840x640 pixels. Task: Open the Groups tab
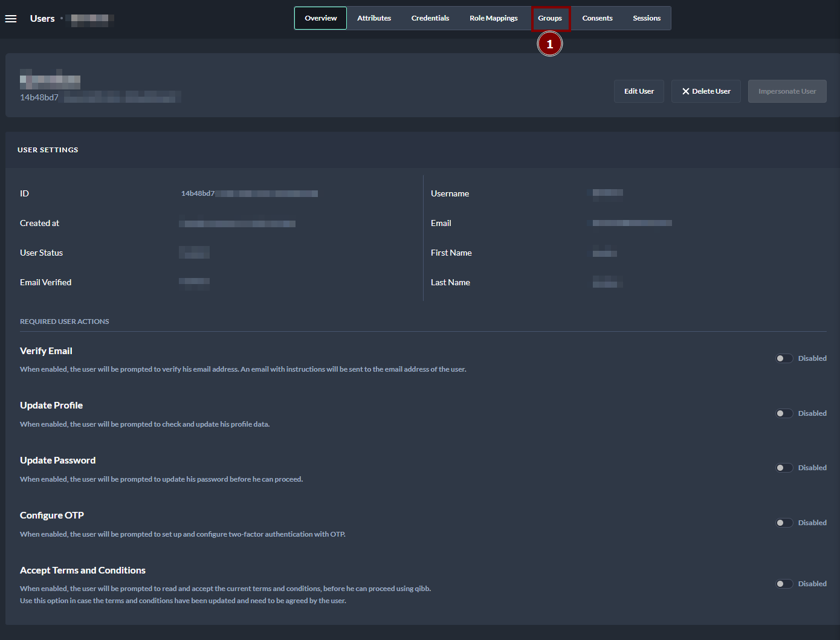[550, 18]
